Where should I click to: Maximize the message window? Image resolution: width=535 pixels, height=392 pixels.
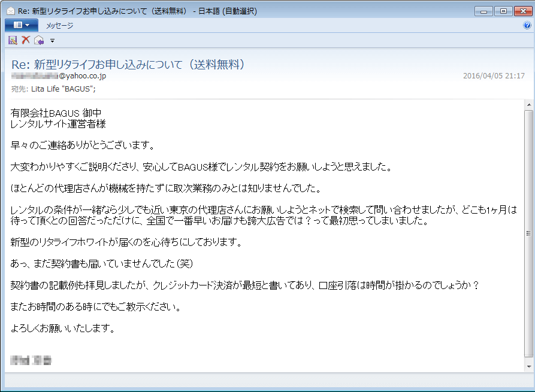tap(503, 11)
